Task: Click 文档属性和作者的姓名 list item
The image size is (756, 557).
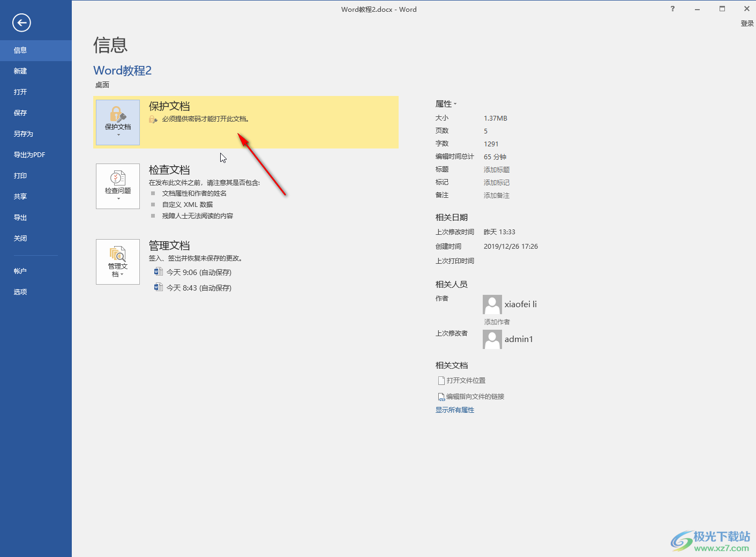Action: [x=194, y=194]
